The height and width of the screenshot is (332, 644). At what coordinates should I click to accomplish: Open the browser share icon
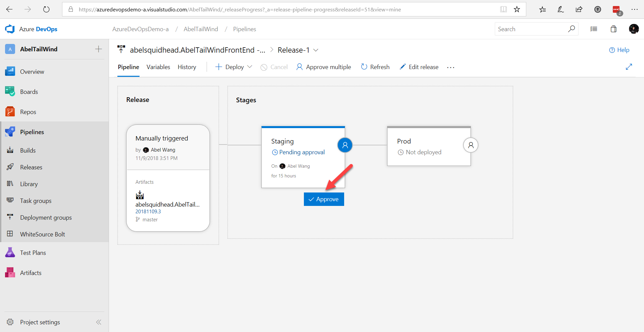coord(579,9)
